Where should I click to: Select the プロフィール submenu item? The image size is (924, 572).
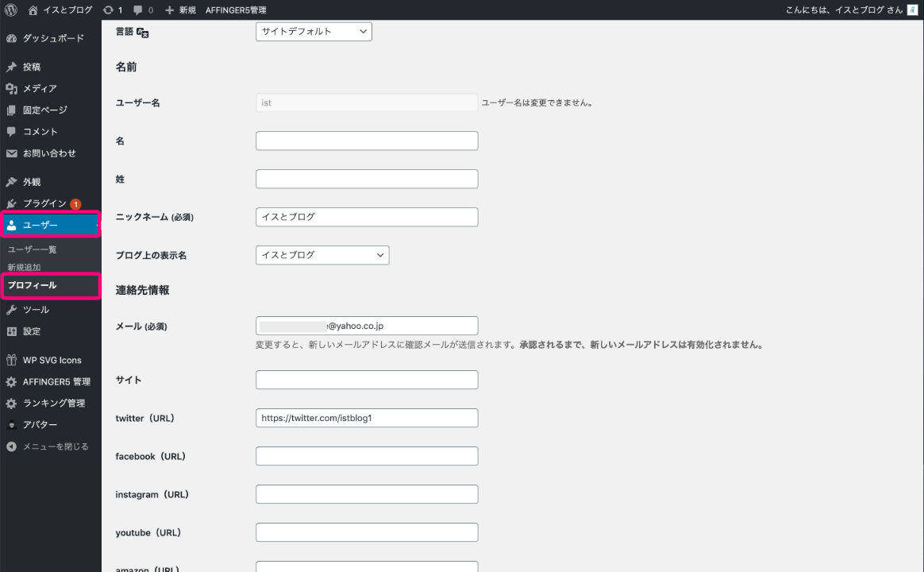pyautogui.click(x=32, y=285)
